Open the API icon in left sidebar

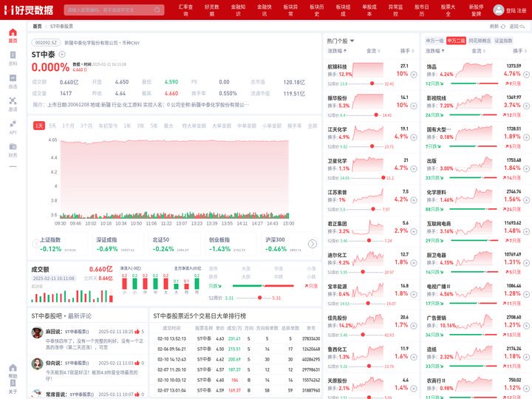13,123
